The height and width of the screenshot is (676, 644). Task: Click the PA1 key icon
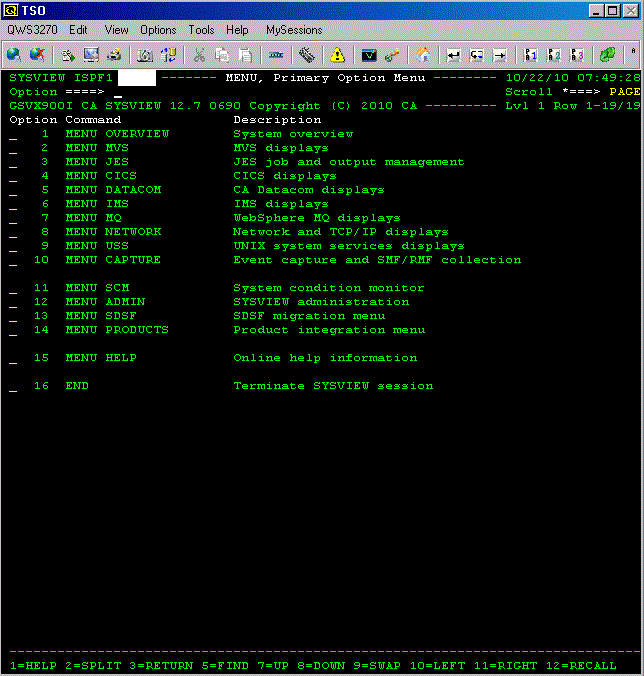[x=531, y=55]
